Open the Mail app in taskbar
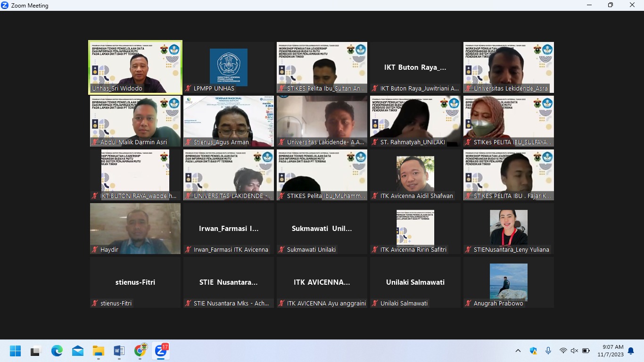Image resolution: width=644 pixels, height=362 pixels. (x=78, y=351)
